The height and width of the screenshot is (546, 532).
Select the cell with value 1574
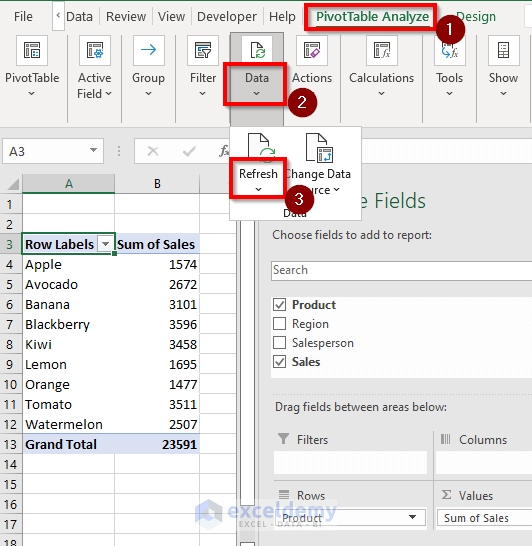[x=157, y=265]
